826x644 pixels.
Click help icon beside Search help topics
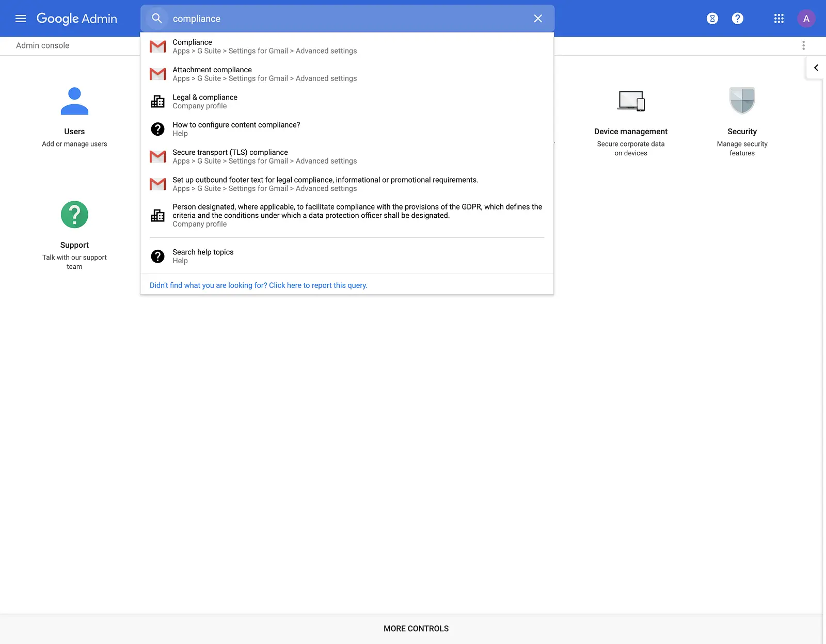pyautogui.click(x=157, y=256)
